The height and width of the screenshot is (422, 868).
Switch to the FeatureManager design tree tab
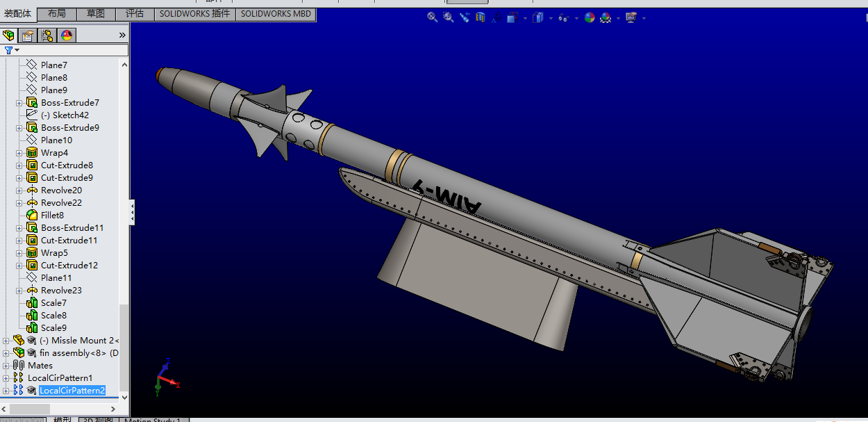[9, 35]
